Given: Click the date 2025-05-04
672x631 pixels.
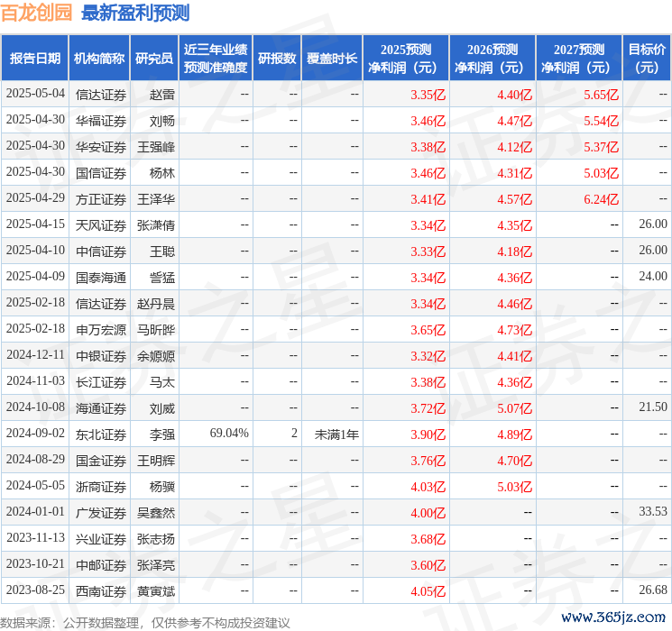Looking at the screenshot, I should pyautogui.click(x=35, y=94).
